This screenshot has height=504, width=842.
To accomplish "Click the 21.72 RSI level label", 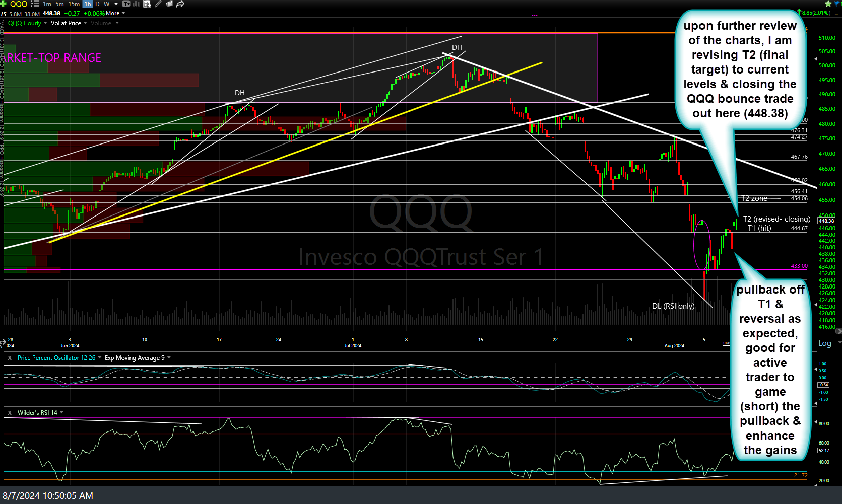I will coord(801,475).
